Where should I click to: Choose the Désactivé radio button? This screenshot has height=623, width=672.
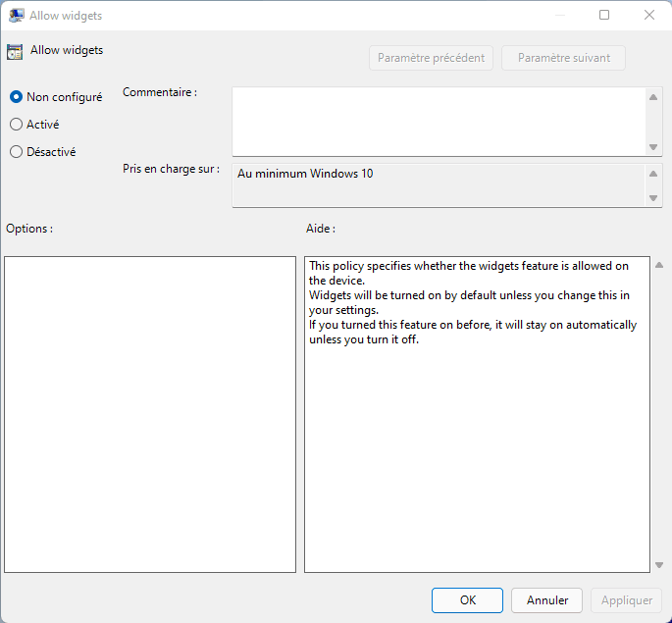point(17,152)
